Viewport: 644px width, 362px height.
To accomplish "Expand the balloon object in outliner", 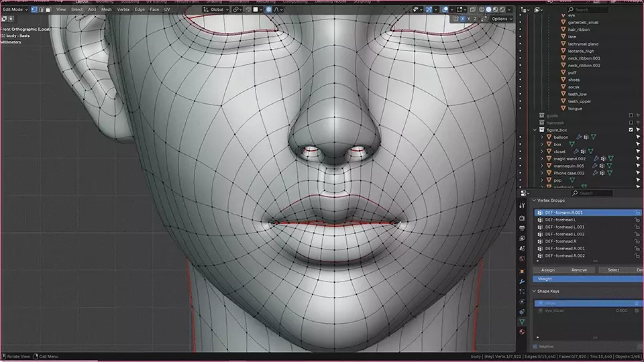I will (x=542, y=137).
